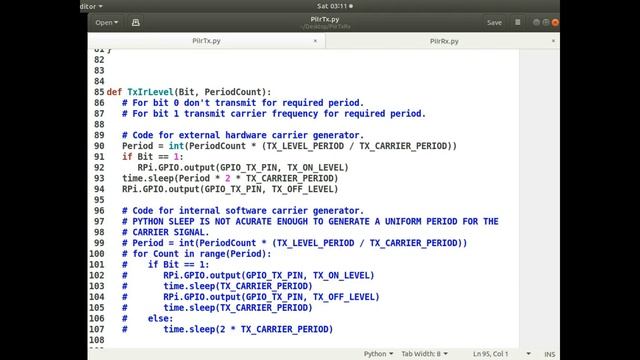Click the def TxIrLevel line
Viewport: 640px width, 360px height.
(189, 92)
